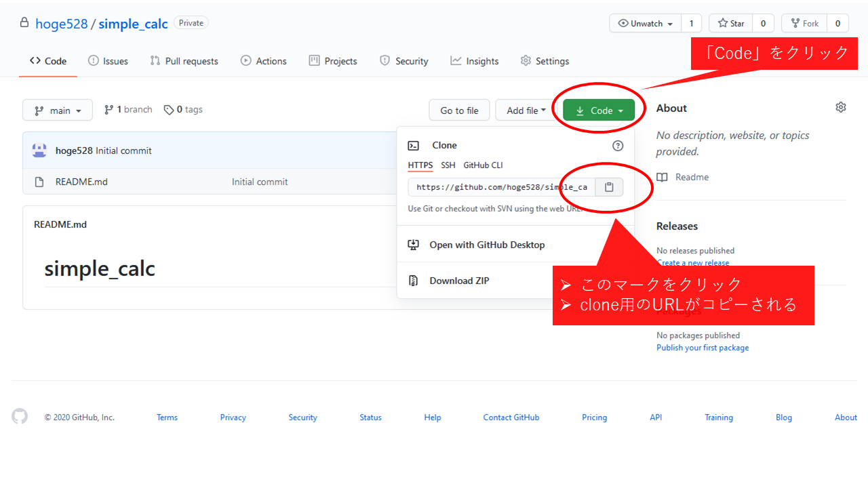868x488 pixels.
Task: Click the Star button
Action: [x=730, y=23]
